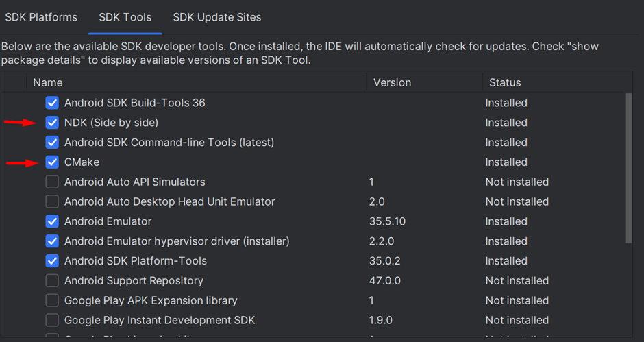Viewport: 644px width, 342px height.
Task: Select the 'NDK (Side by side)' row name
Action: [111, 123]
